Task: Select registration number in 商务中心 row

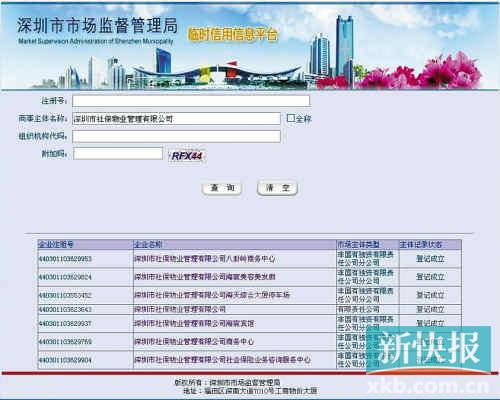Action: tap(65, 341)
